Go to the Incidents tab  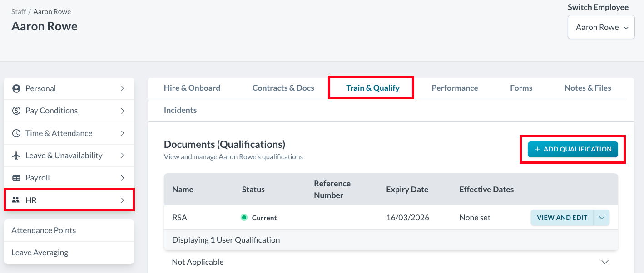pos(180,110)
